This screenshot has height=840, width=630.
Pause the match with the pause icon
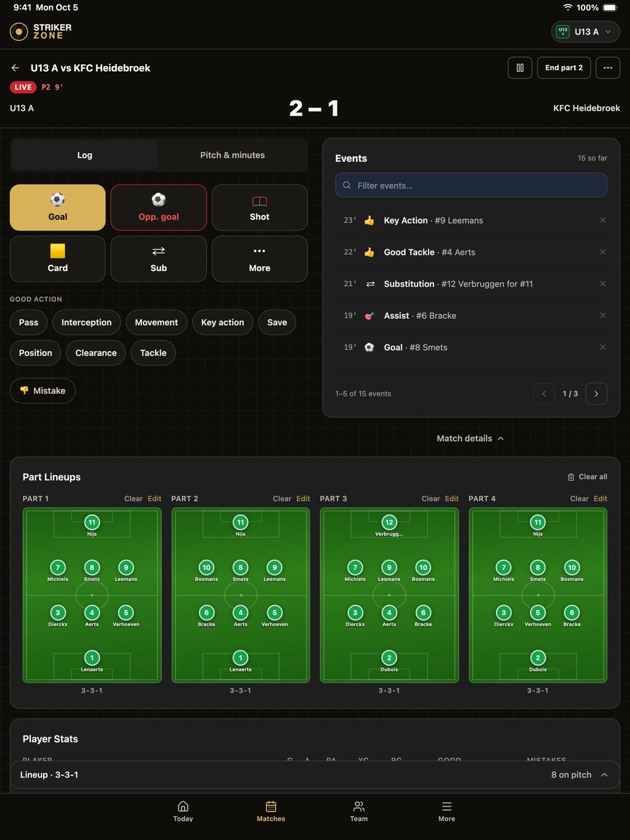click(520, 68)
